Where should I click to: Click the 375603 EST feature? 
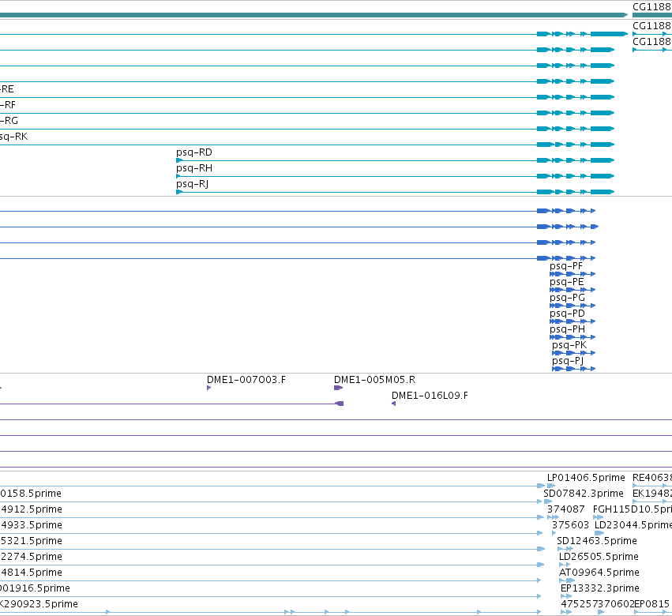(554, 534)
